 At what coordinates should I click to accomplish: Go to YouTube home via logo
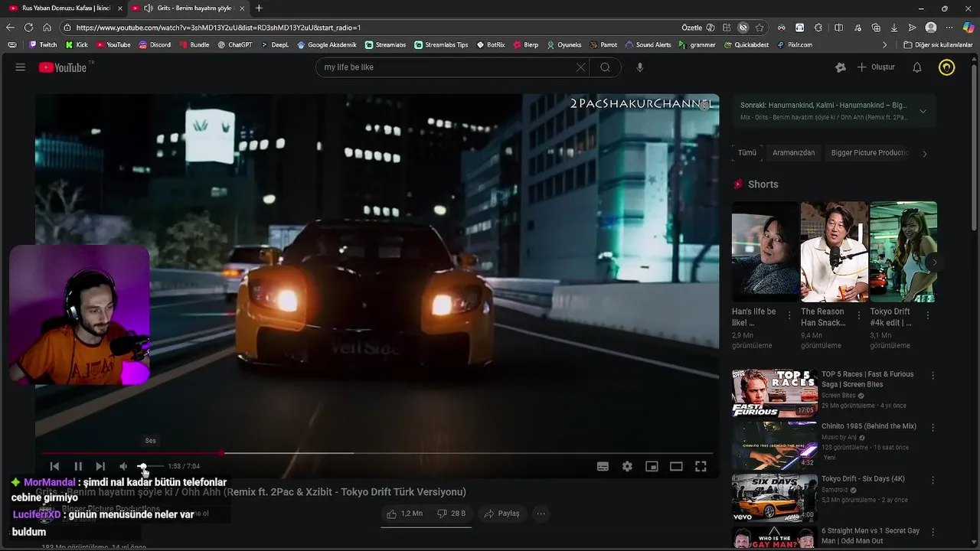pyautogui.click(x=63, y=67)
